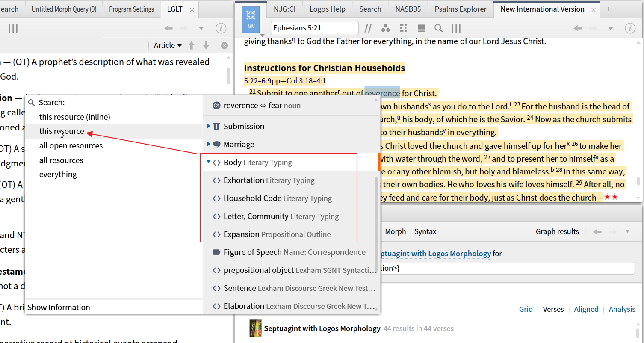Toggle the interlinear icon in NIV toolbar
The height and width of the screenshot is (343, 644).
(403, 28)
